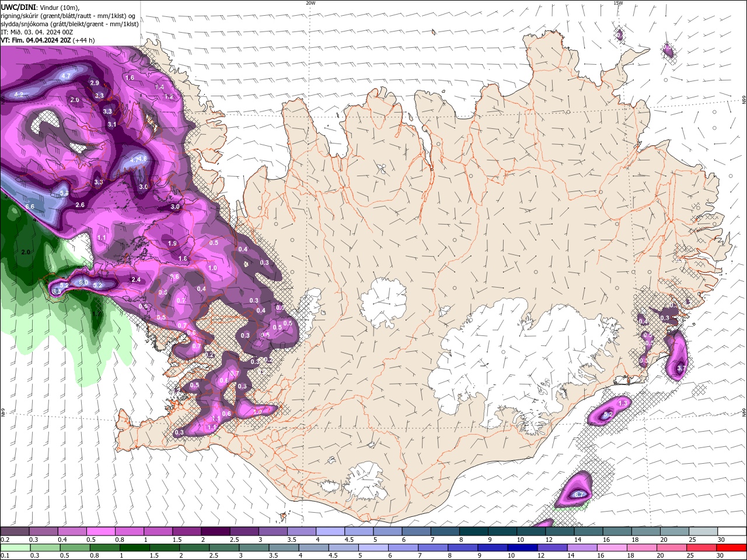
Task: Select the pale green 0.1 swatch in the rain scale
Action: (x=15, y=548)
